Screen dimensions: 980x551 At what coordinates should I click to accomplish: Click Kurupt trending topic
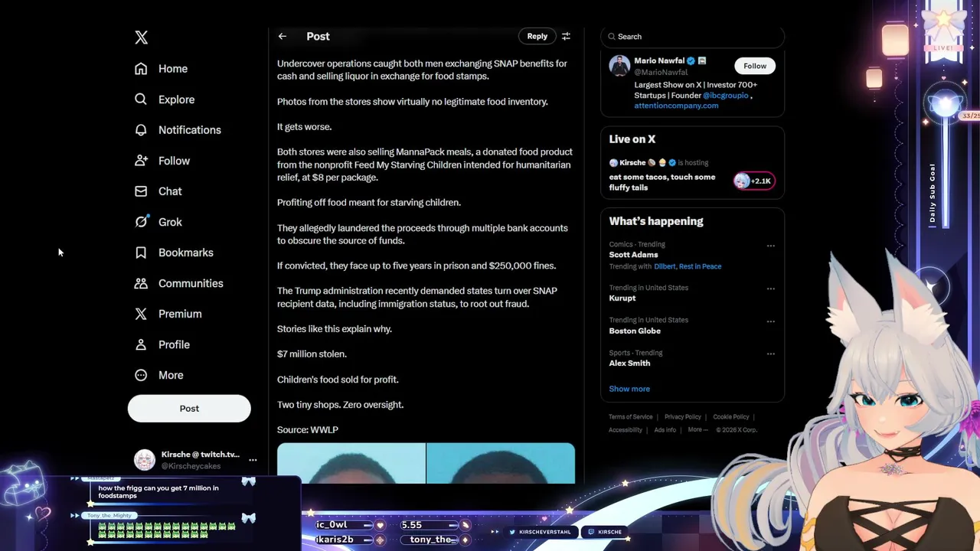click(622, 298)
